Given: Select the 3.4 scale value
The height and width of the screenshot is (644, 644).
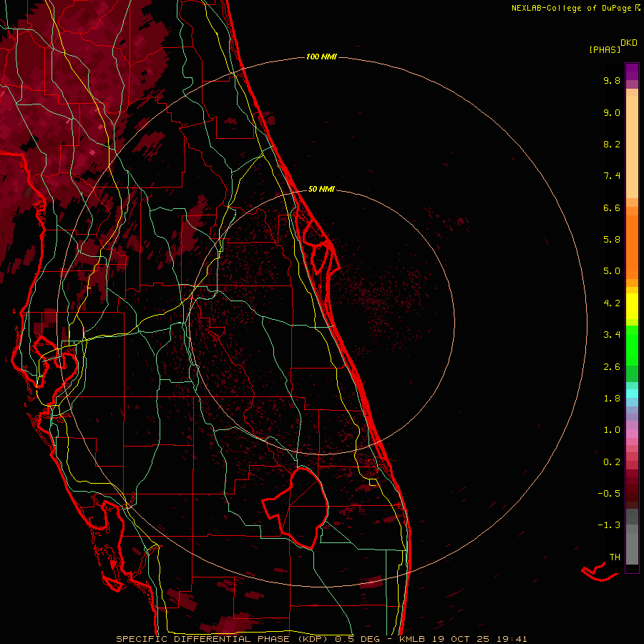Looking at the screenshot, I should [x=612, y=335].
